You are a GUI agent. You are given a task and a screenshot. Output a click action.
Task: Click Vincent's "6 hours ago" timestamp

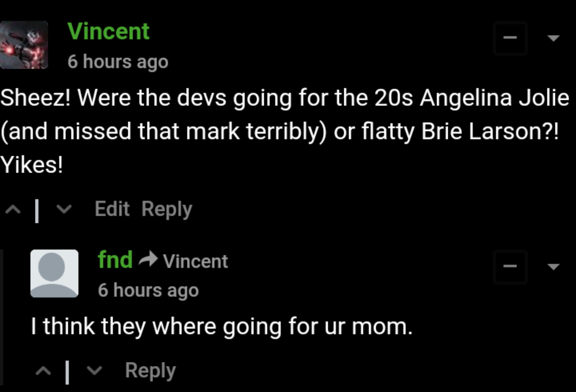point(118,62)
